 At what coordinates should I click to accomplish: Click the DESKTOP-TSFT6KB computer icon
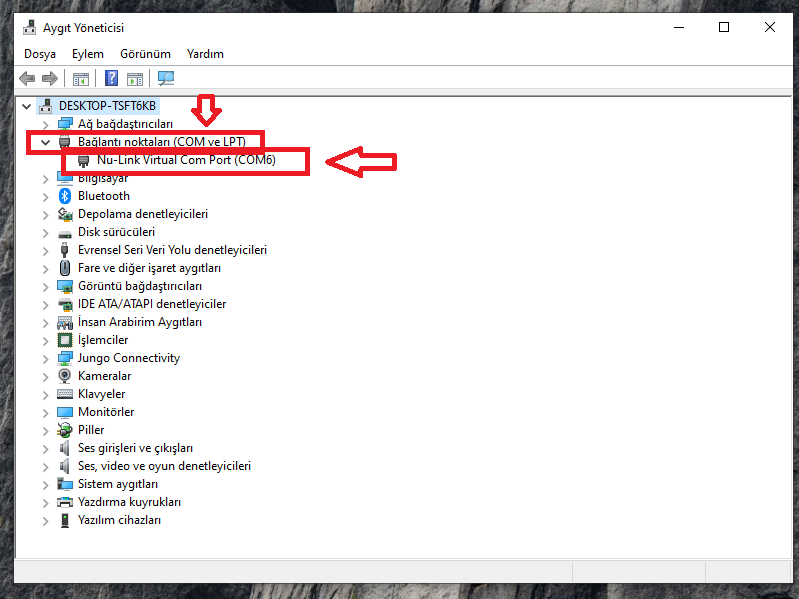[46, 106]
